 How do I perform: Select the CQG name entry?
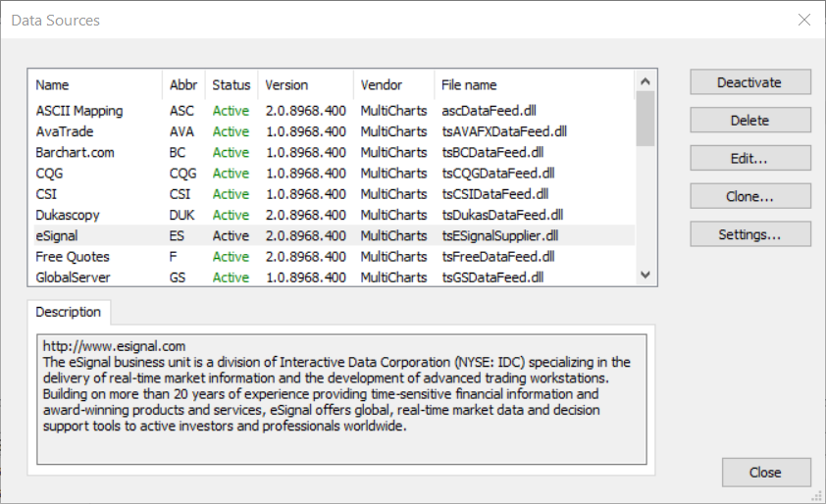[x=49, y=174]
